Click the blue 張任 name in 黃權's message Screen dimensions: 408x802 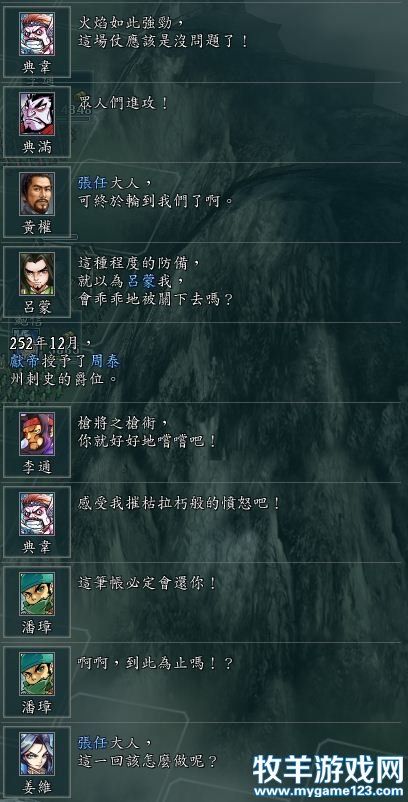tap(93, 183)
